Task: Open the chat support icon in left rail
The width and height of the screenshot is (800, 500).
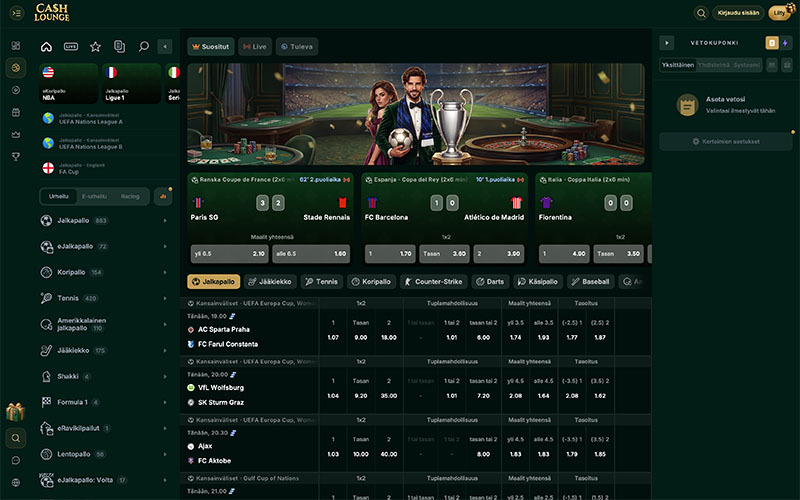Action: coord(16,460)
